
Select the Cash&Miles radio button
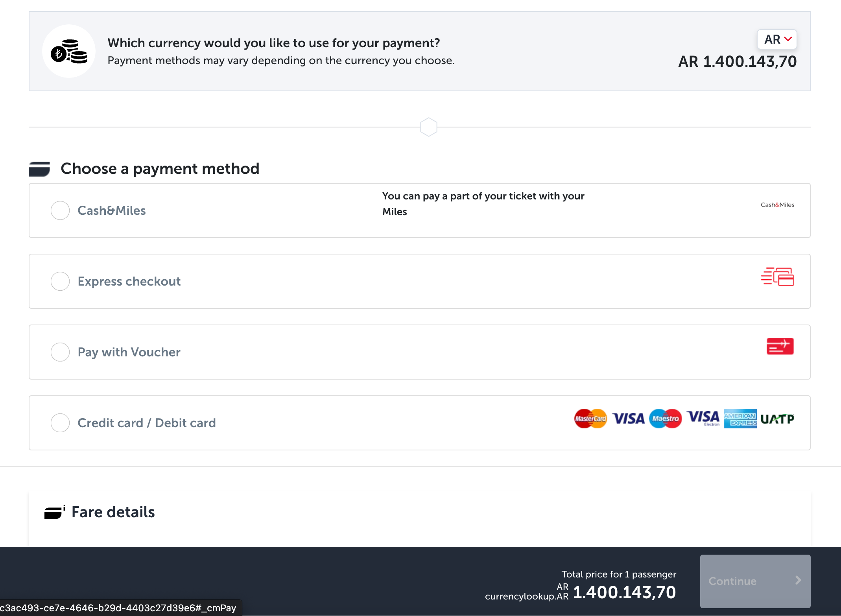pyautogui.click(x=60, y=210)
